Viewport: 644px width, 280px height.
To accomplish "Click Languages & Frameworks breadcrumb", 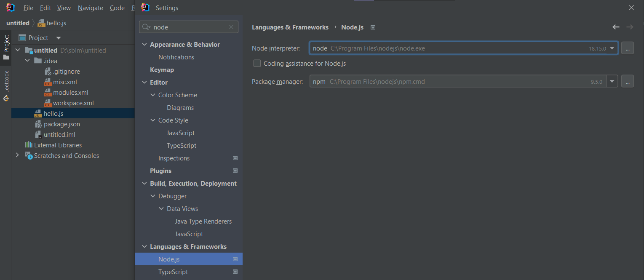I will pos(290,27).
